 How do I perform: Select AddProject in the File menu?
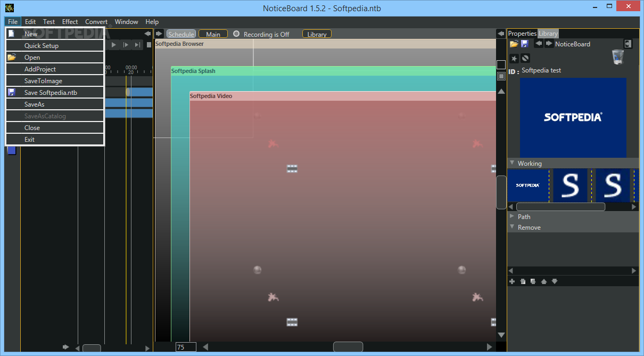pos(55,69)
